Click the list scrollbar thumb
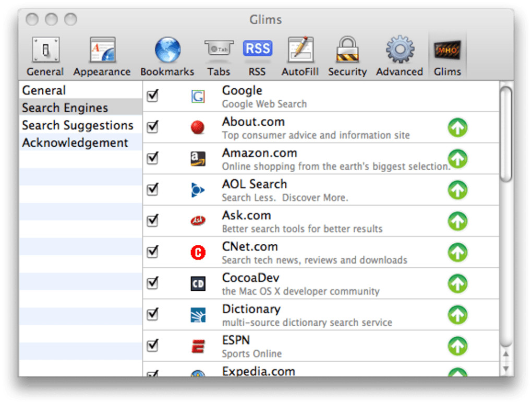532x404 pixels. click(x=506, y=134)
